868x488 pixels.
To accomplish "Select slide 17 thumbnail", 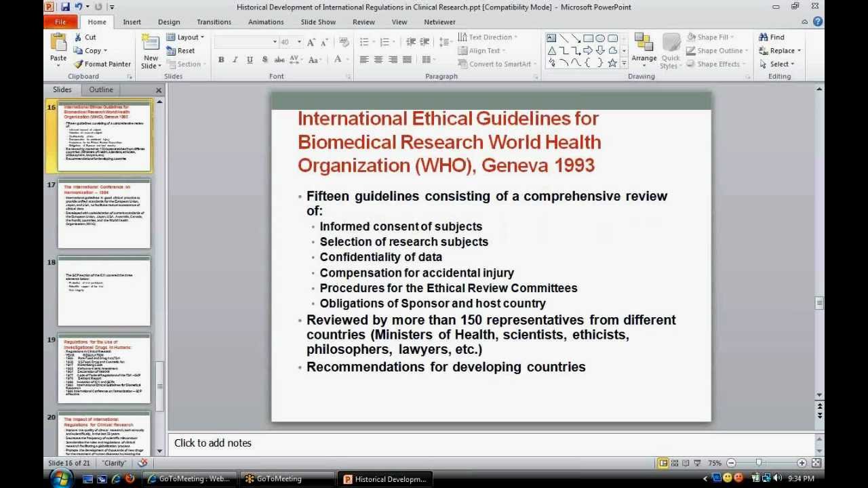I will 104,214.
